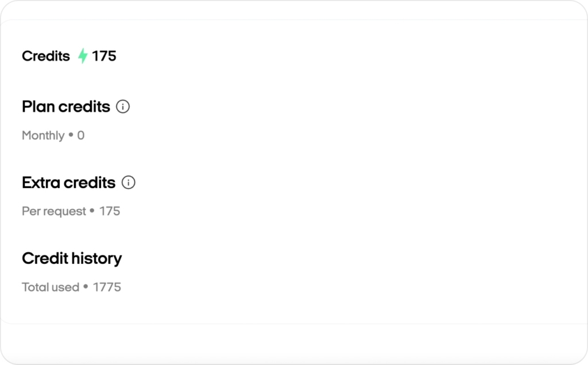Click the bullet separator after Total used
588x365 pixels.
(x=86, y=287)
